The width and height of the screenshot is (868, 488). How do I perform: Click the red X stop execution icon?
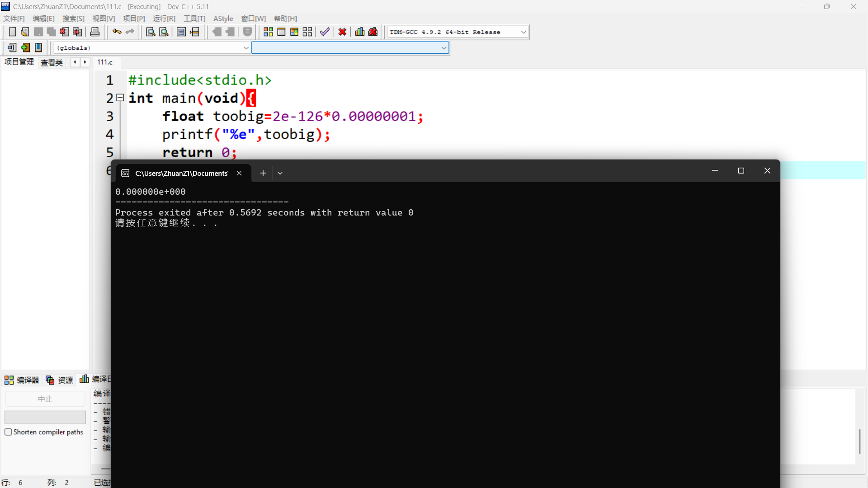tap(342, 32)
